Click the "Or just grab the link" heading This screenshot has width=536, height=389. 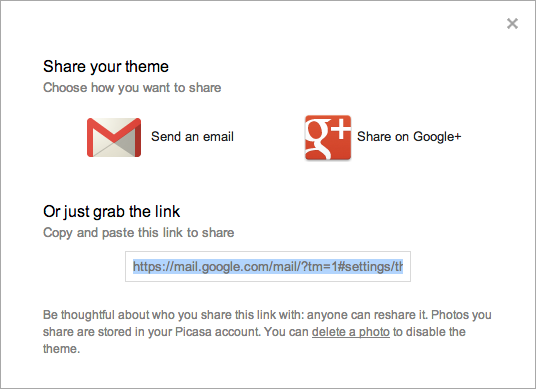pos(111,212)
